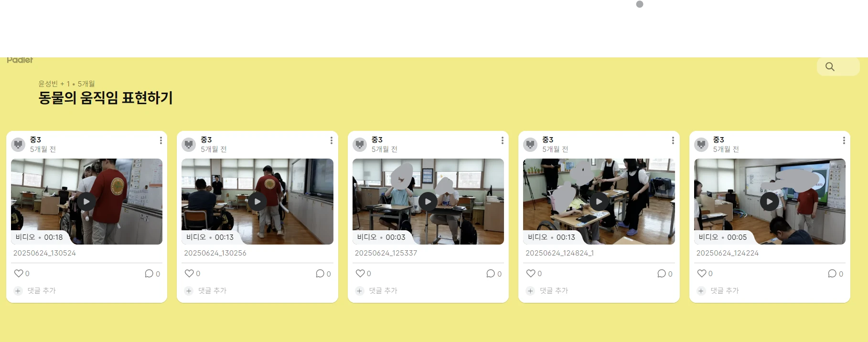Open comments bubble on 20250624_124224 post

pyautogui.click(x=832, y=274)
